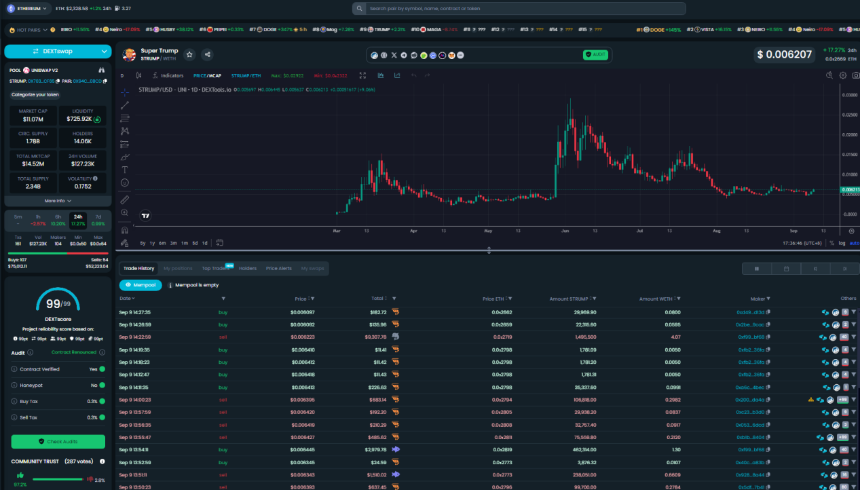Screen dimensions: 860x490
Task: Select the text annotation tool
Action: 125,170
